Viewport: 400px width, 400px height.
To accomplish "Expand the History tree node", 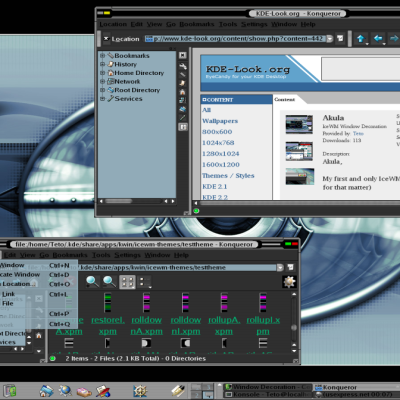I will click(x=103, y=64).
